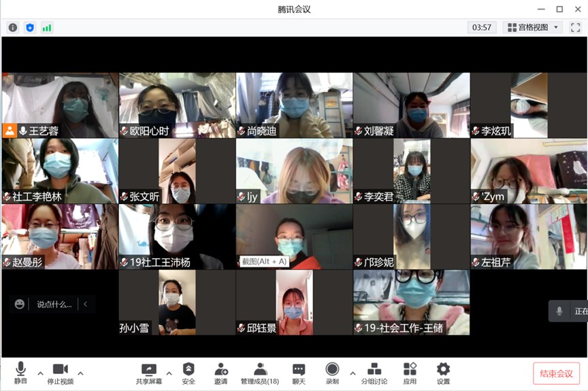Open 设置 settings
The height and width of the screenshot is (391, 588).
(x=443, y=373)
